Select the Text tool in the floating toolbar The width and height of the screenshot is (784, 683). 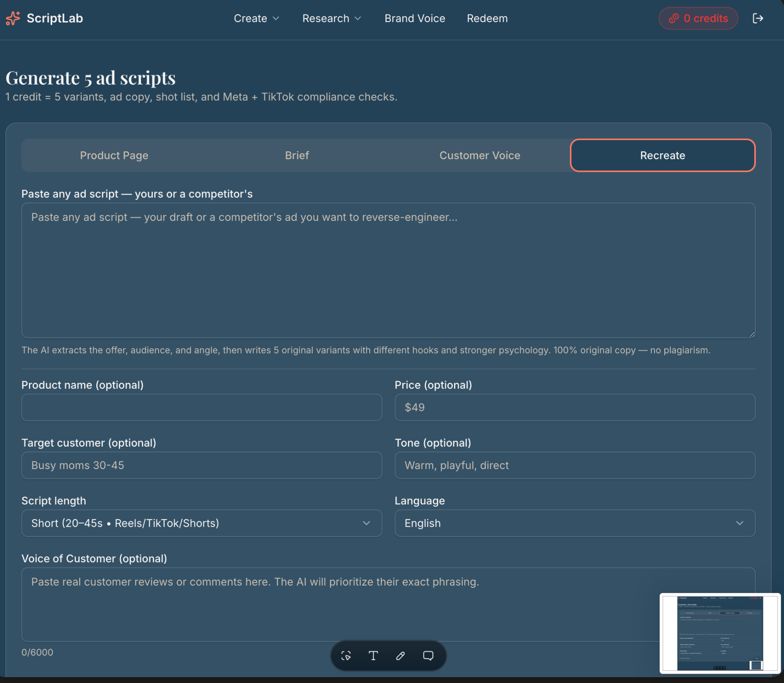tap(373, 656)
